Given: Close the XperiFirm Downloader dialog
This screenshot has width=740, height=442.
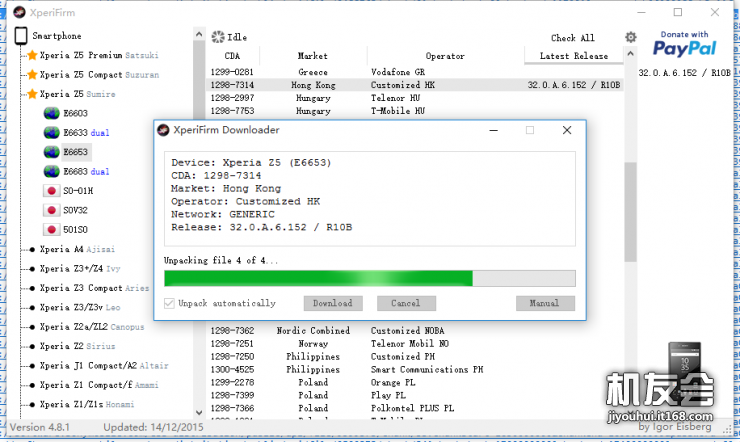Looking at the screenshot, I should pos(567,130).
